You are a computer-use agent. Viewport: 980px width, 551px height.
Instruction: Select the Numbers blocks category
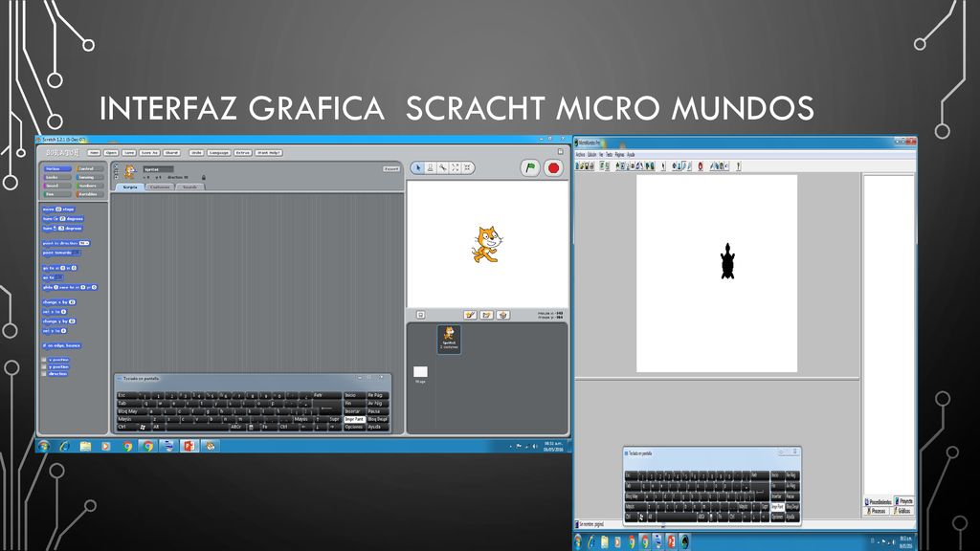89,186
